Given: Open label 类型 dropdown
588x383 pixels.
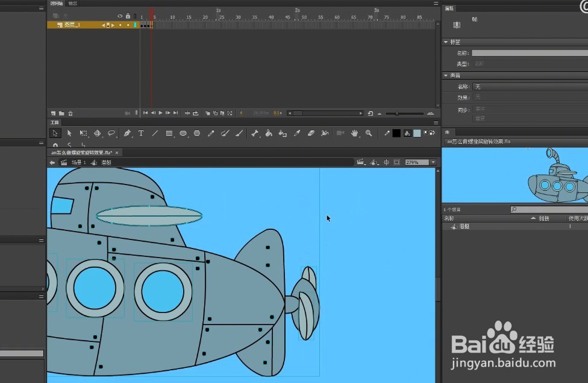Looking at the screenshot, I should tap(530, 64).
